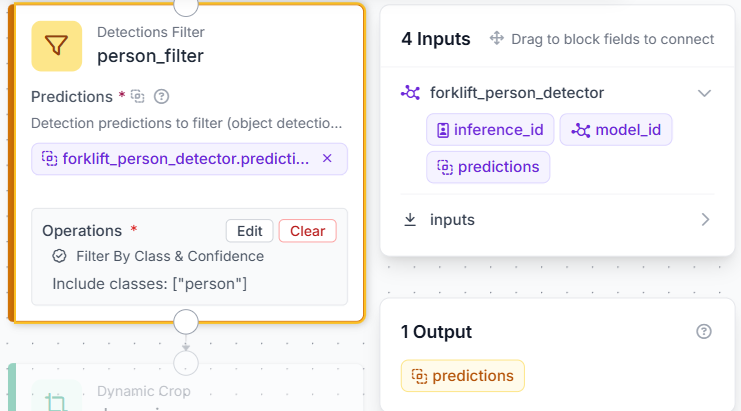The height and width of the screenshot is (411, 741).
Task: Collapse the forklift_person_detector inputs group
Action: click(704, 93)
